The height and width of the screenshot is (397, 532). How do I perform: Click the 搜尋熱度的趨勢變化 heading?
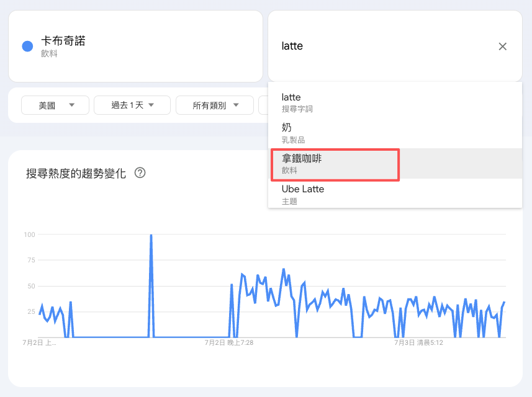tap(76, 173)
